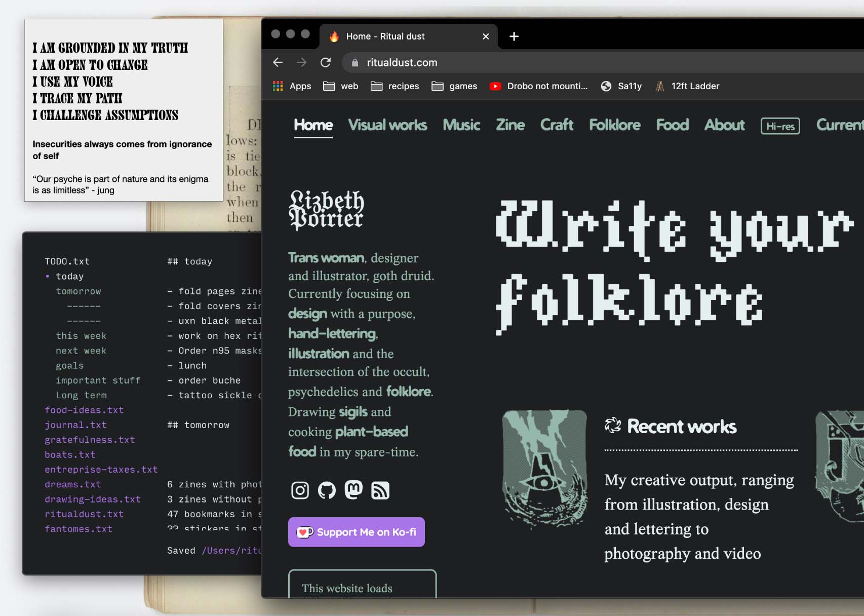The width and height of the screenshot is (864, 616).
Task: Toggle the Hi-res mode button
Action: coord(780,126)
